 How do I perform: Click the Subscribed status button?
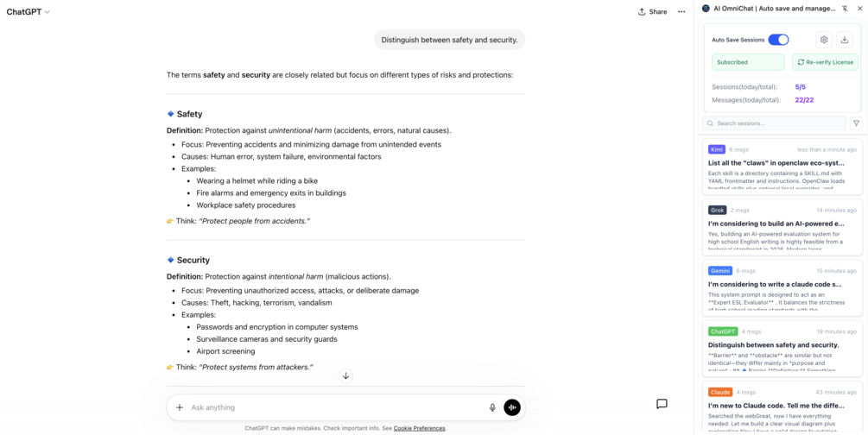(748, 62)
